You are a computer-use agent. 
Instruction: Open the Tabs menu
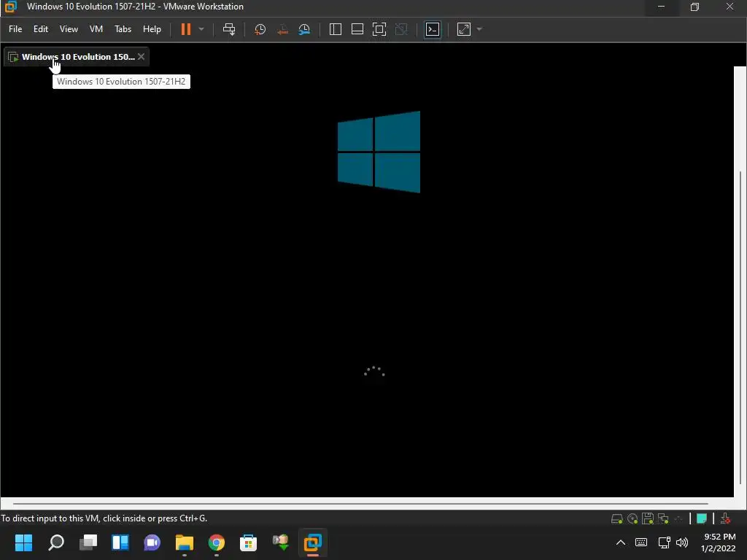point(123,29)
